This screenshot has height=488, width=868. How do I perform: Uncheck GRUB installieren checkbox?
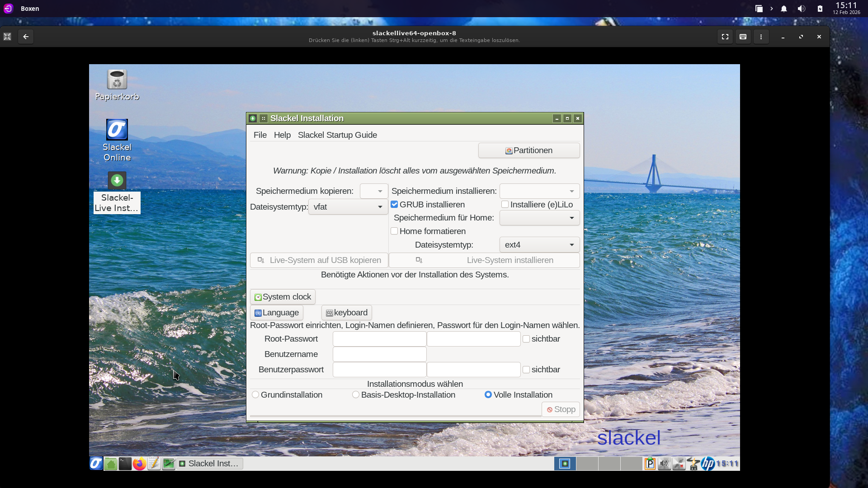click(394, 205)
